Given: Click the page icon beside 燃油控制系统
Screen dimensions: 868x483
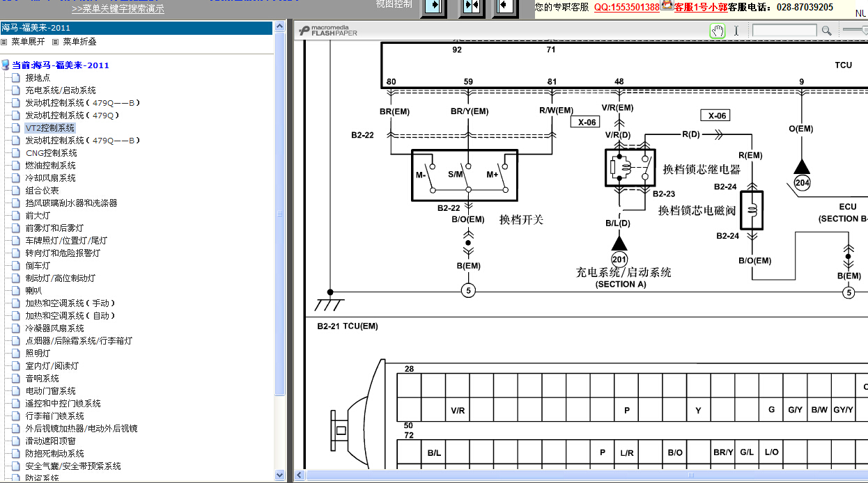Looking at the screenshot, I should coord(16,166).
